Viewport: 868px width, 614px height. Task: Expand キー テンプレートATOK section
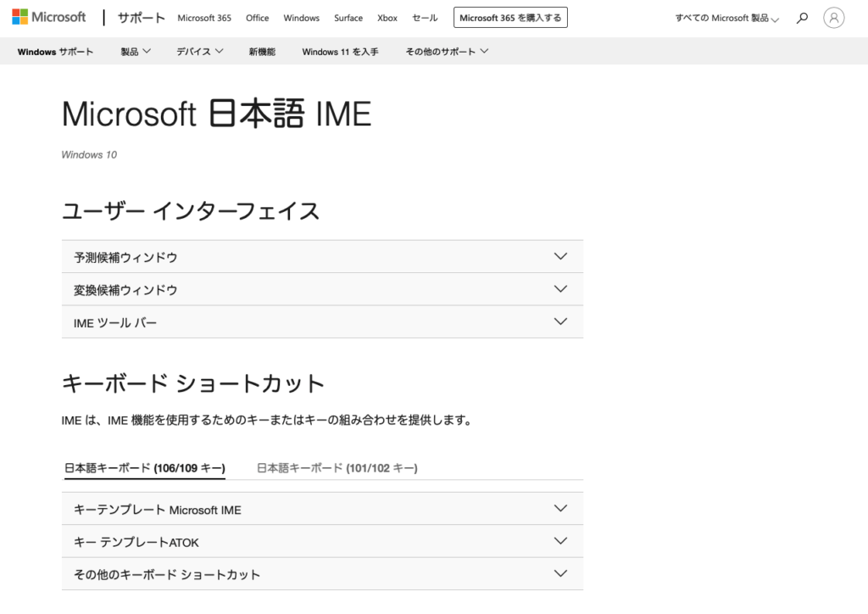[x=322, y=541]
